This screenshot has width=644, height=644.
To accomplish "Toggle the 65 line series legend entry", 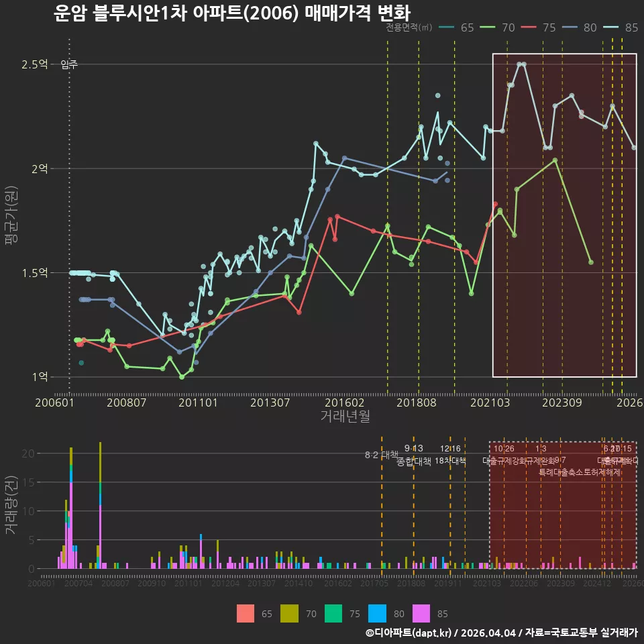I will click(x=456, y=28).
